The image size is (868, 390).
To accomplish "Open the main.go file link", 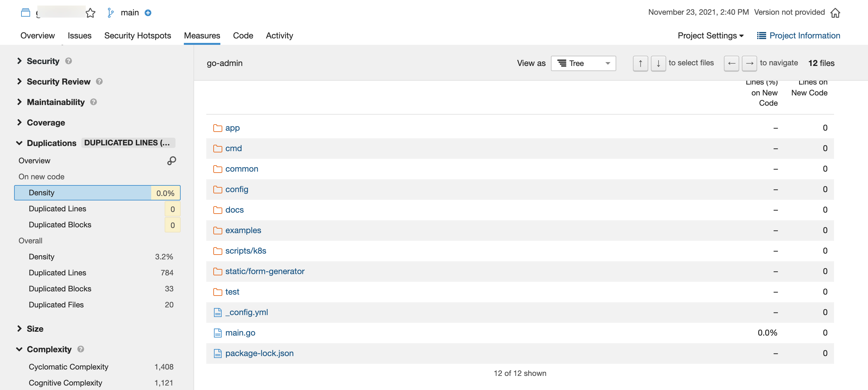I will (x=240, y=333).
